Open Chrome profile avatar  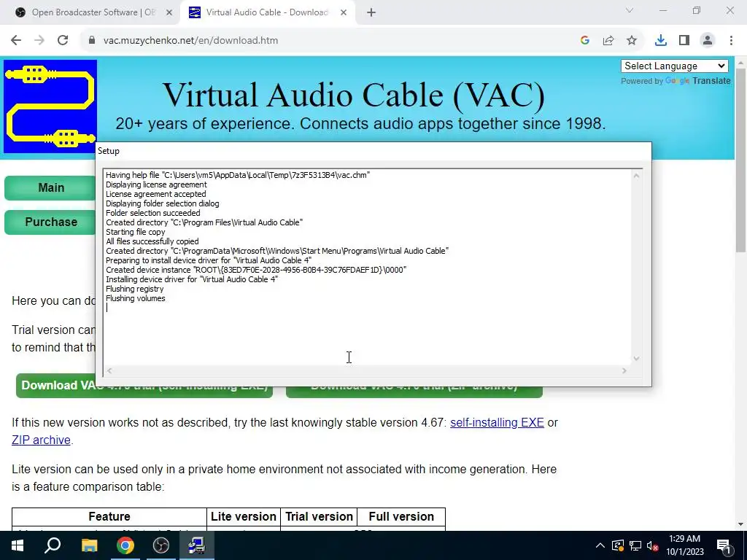[x=708, y=41]
